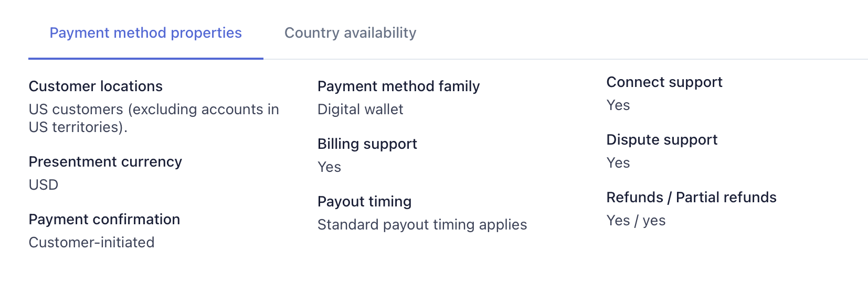Image resolution: width=868 pixels, height=284 pixels.
Task: Click the Dispute support label
Action: pyautogui.click(x=661, y=140)
